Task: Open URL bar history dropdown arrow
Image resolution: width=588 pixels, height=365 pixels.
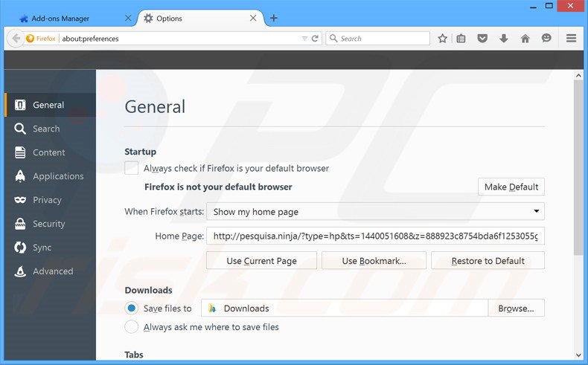Action: coord(304,39)
